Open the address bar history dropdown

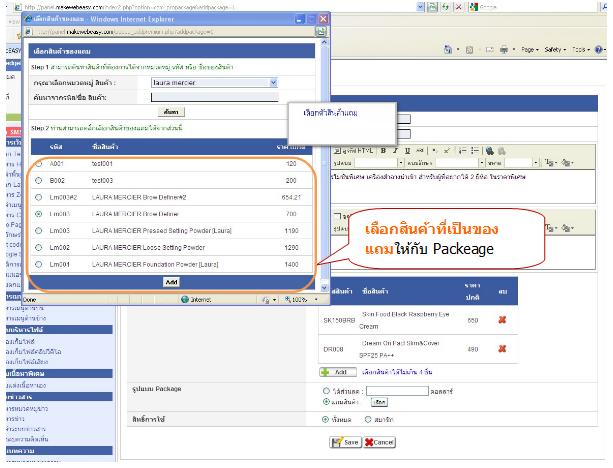(x=420, y=7)
